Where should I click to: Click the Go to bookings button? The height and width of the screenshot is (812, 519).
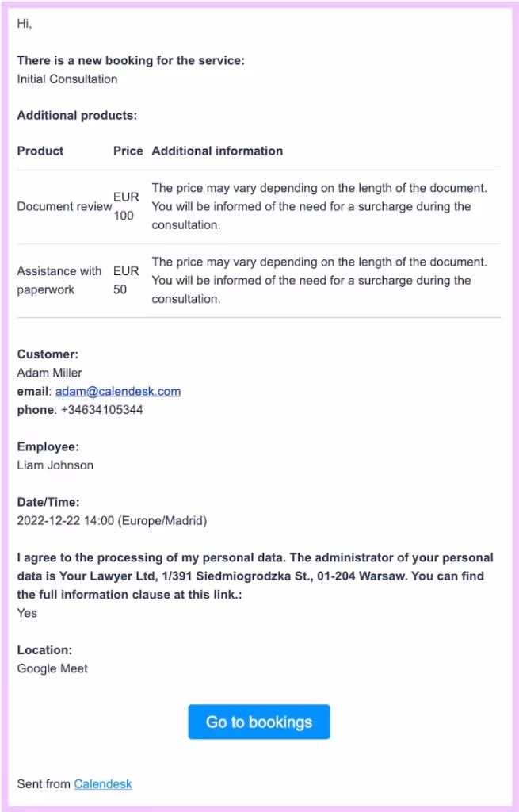(258, 722)
